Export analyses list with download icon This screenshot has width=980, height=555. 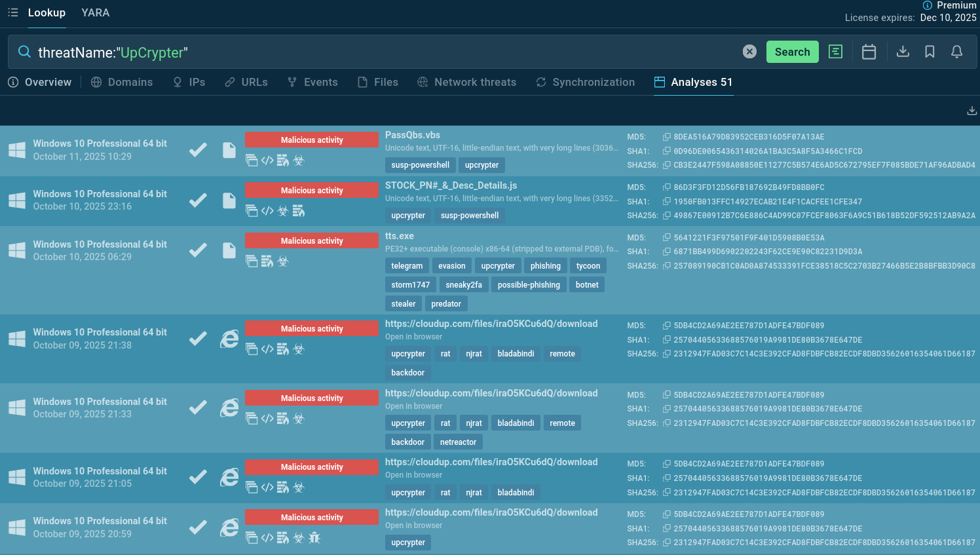tap(971, 111)
